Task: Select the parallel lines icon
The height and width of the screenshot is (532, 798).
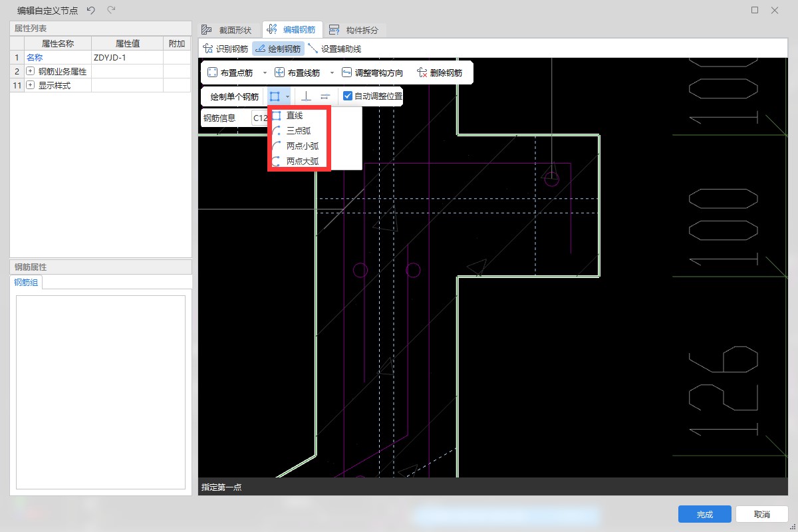Action: pyautogui.click(x=325, y=96)
